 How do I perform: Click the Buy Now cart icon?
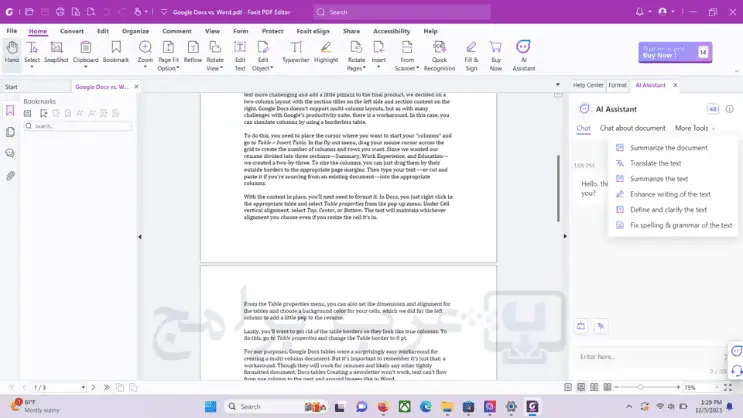coord(496,55)
